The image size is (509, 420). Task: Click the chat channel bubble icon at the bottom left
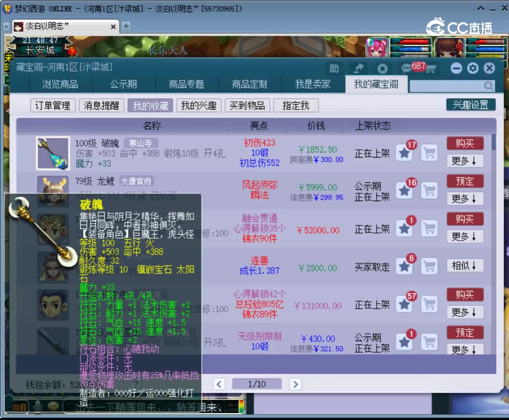pos(53,406)
